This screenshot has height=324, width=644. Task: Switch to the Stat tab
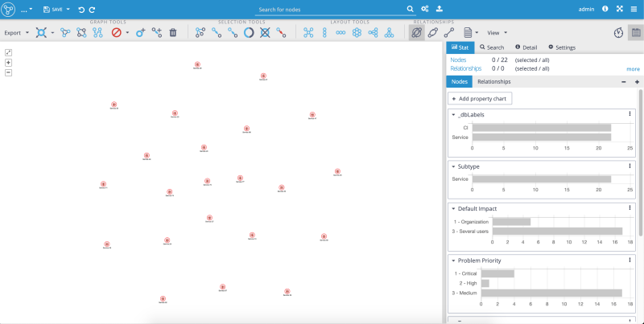460,47
